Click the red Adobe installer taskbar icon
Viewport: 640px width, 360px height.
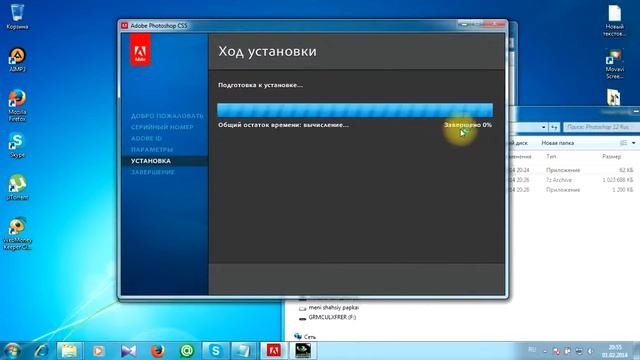pos(273,351)
